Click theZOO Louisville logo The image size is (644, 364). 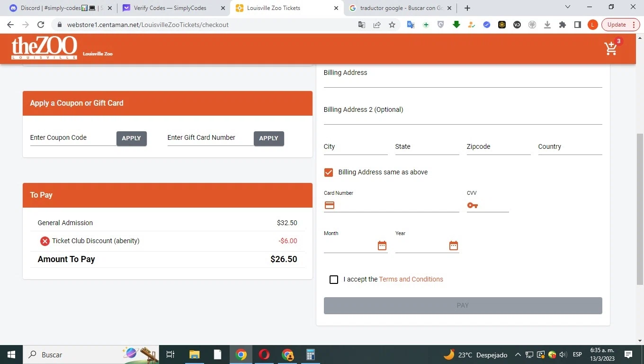[45, 48]
